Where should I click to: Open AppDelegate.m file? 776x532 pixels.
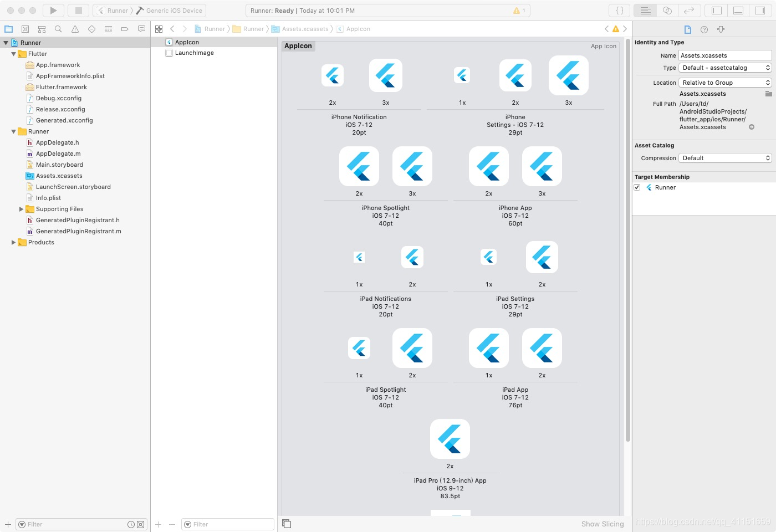pos(58,154)
